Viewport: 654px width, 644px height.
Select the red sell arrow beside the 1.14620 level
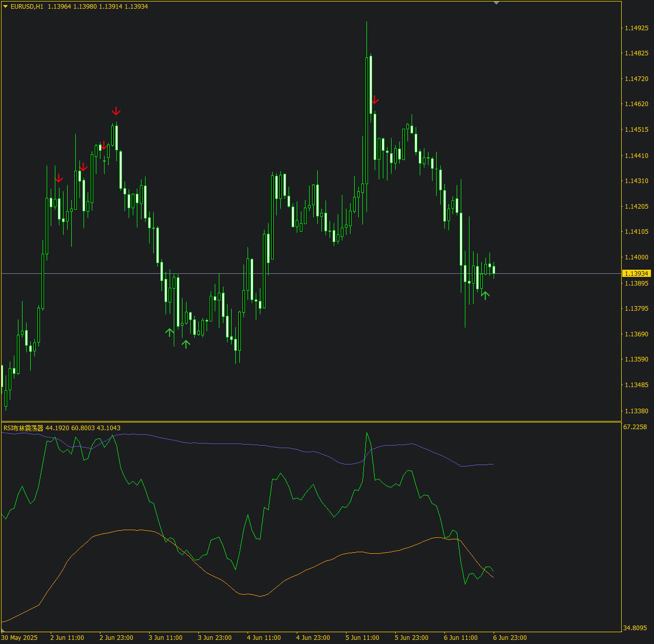375,100
